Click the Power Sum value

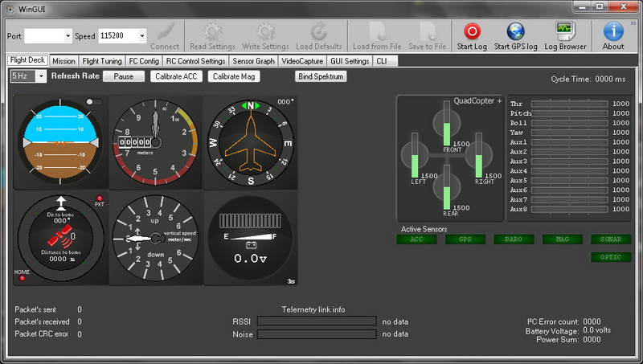592,339
